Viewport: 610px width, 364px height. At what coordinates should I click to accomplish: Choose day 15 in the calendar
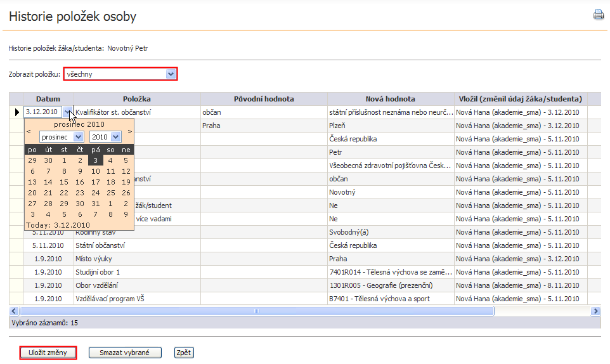click(64, 182)
